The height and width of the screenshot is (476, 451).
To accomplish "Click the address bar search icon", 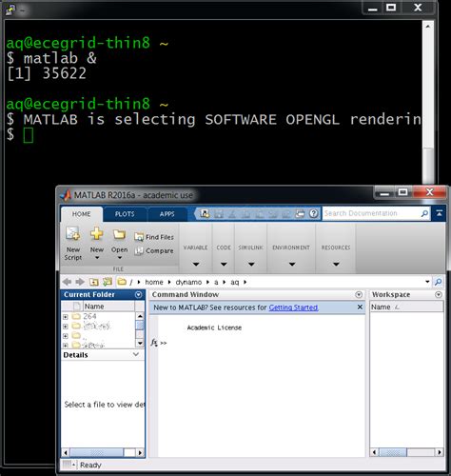I will coord(439,282).
